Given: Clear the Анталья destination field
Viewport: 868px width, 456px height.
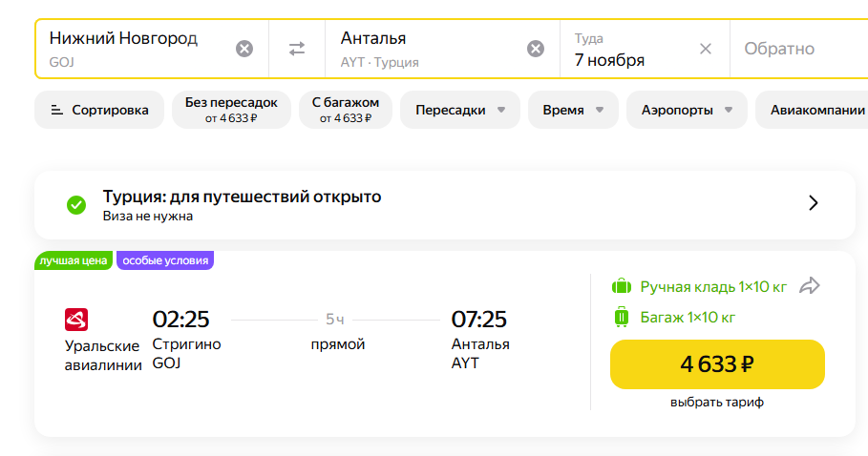Looking at the screenshot, I should [536, 49].
